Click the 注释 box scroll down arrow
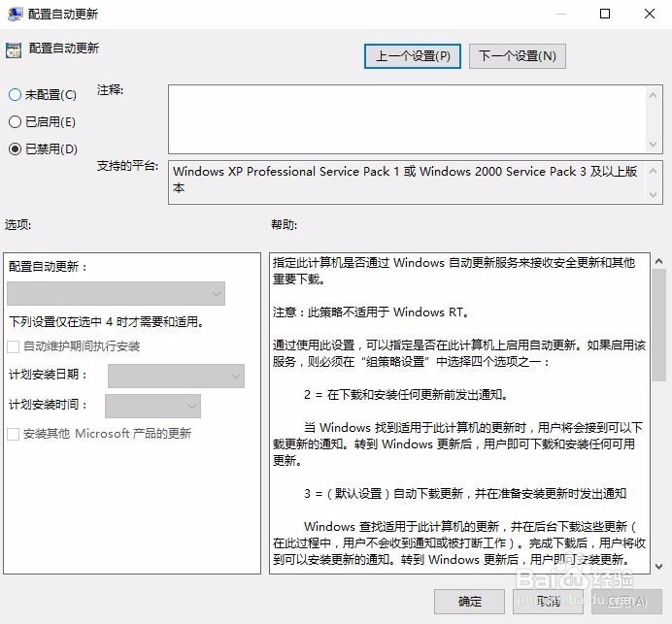The image size is (672, 624). [654, 145]
